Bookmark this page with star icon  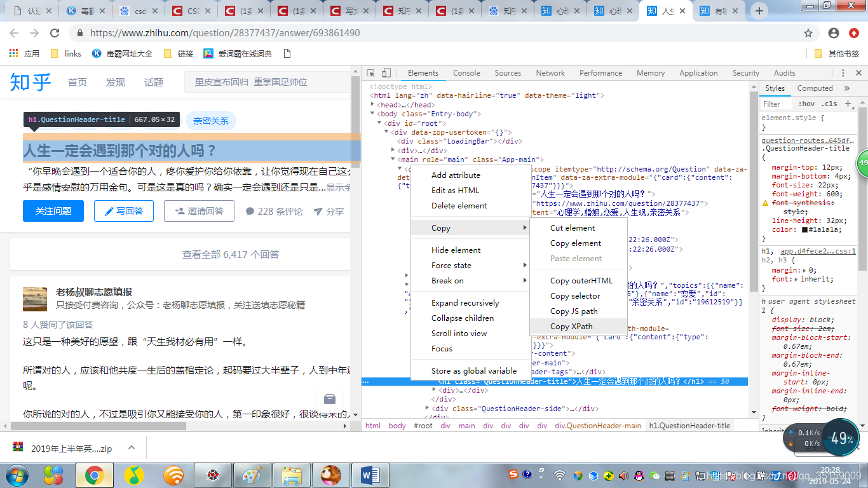tap(808, 33)
